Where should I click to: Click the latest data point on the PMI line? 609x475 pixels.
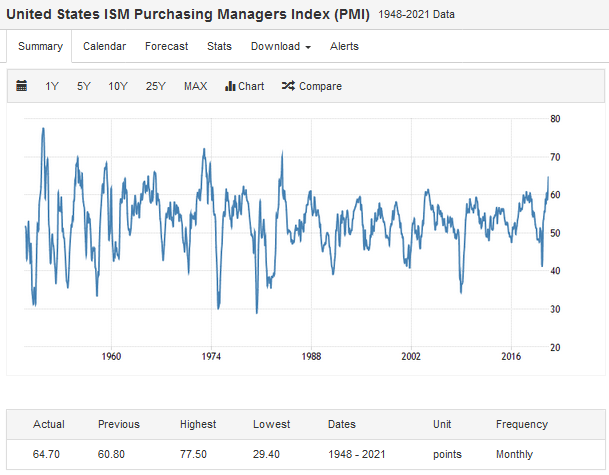coord(548,177)
